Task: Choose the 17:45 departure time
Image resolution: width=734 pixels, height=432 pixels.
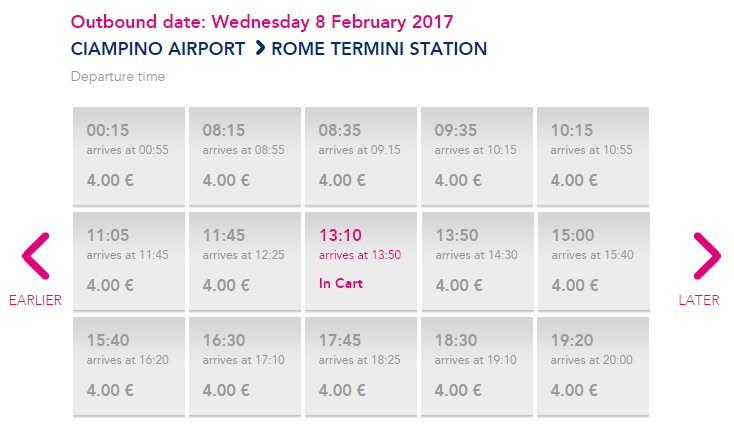Action: [x=361, y=366]
